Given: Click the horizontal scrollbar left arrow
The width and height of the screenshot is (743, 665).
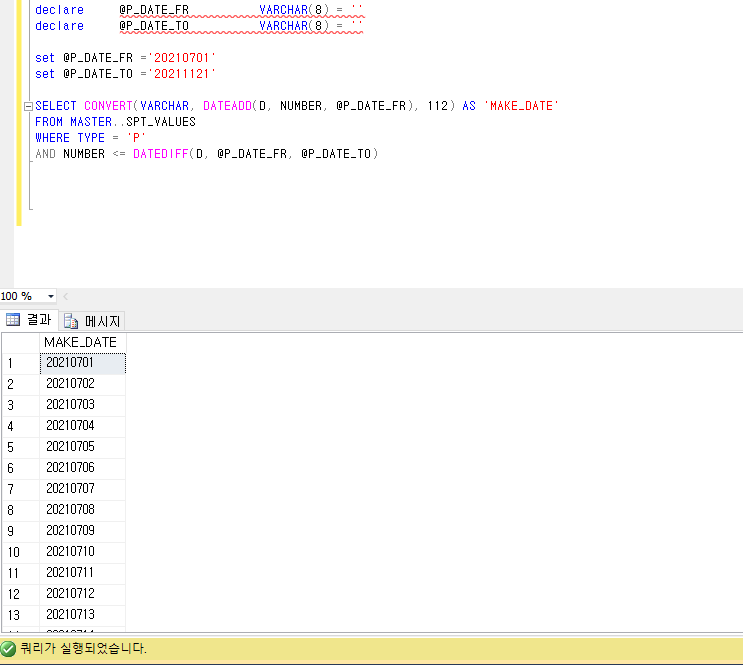Looking at the screenshot, I should point(66,297).
